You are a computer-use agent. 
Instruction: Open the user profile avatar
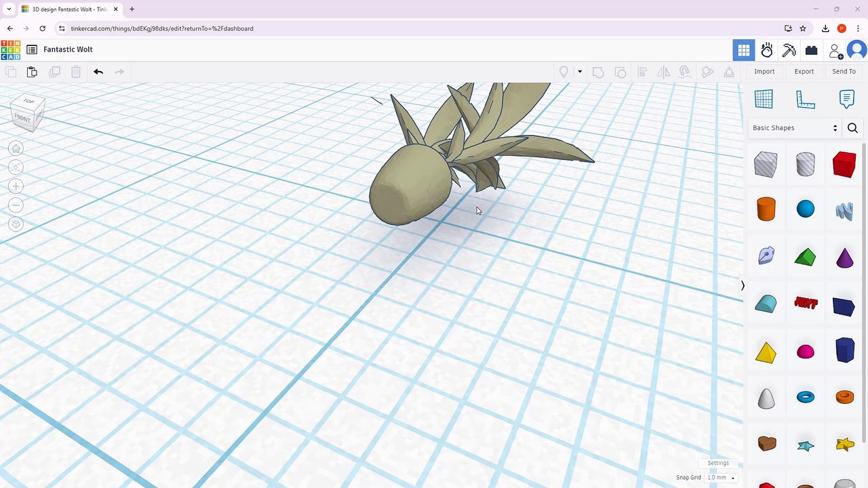coord(858,50)
